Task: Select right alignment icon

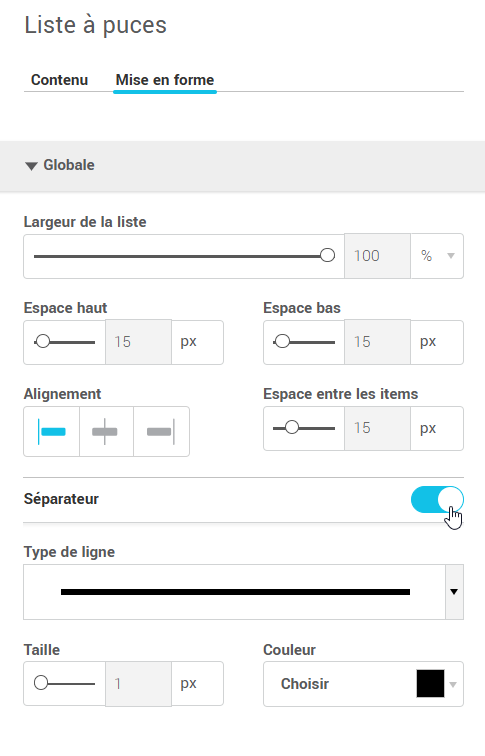Action: [161, 432]
